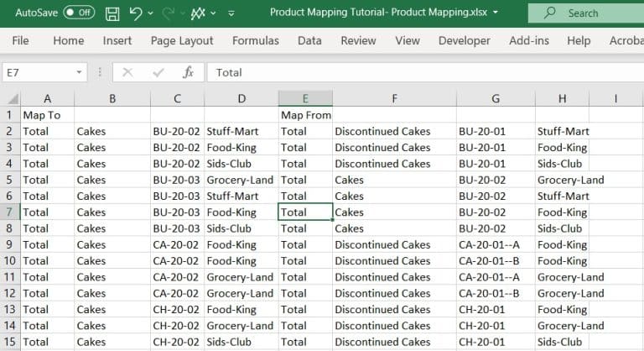
Task: Toggle the AutoSave switch
Action: 79,13
